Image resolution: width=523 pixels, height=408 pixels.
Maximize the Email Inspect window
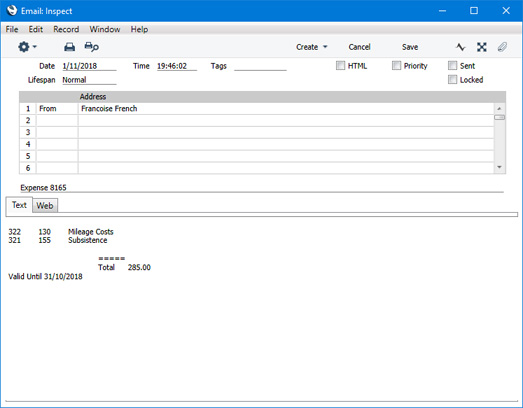tap(474, 11)
